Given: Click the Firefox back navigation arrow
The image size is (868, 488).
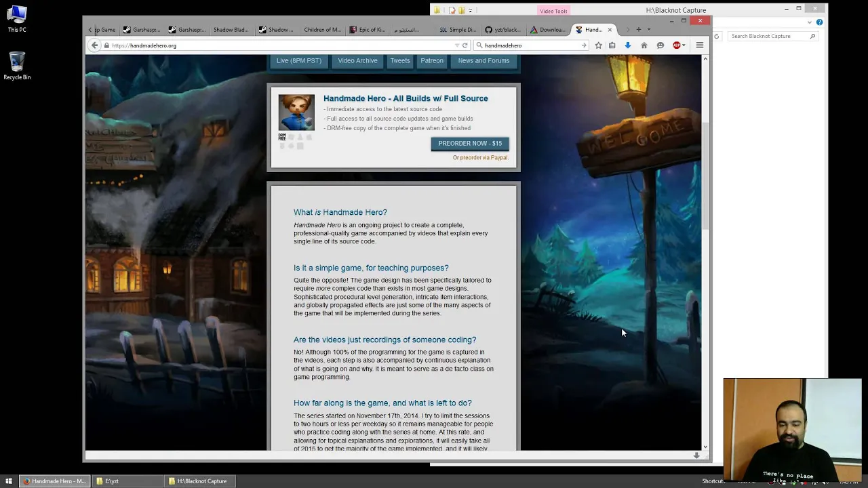Looking at the screenshot, I should [x=95, y=45].
